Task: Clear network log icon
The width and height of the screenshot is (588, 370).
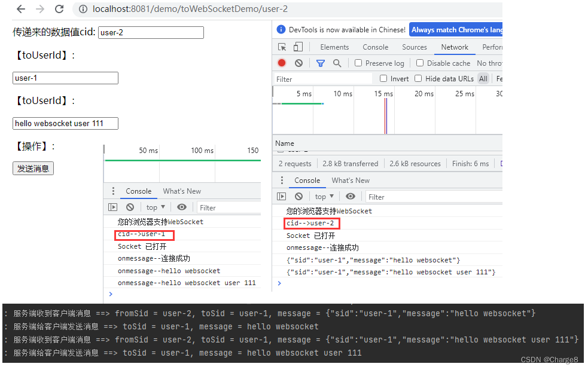Action: (x=298, y=63)
